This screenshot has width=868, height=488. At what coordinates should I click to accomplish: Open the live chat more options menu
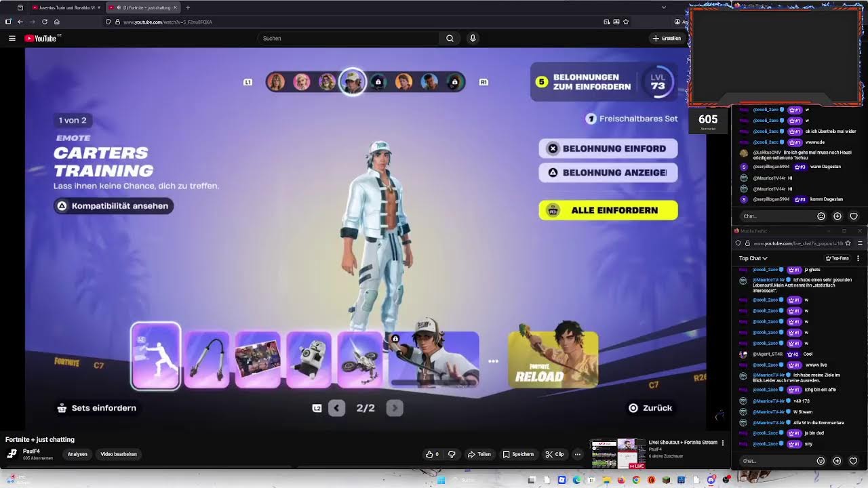[x=858, y=258]
